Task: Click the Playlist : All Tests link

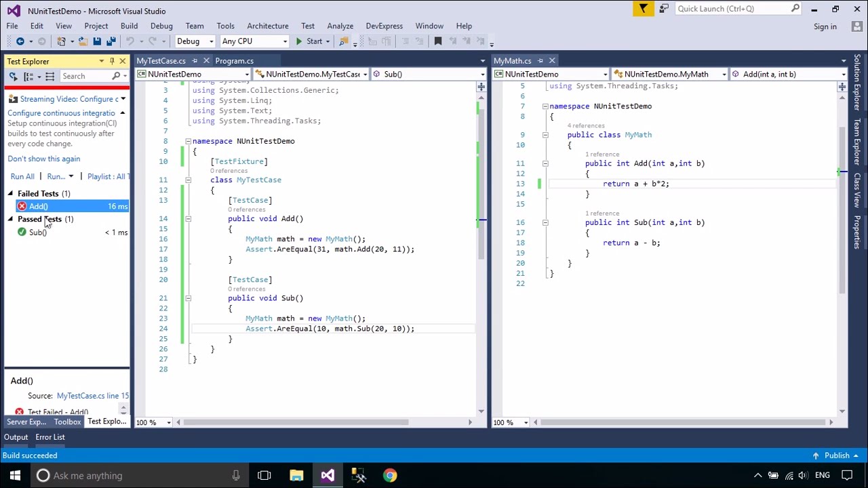Action: click(x=108, y=177)
